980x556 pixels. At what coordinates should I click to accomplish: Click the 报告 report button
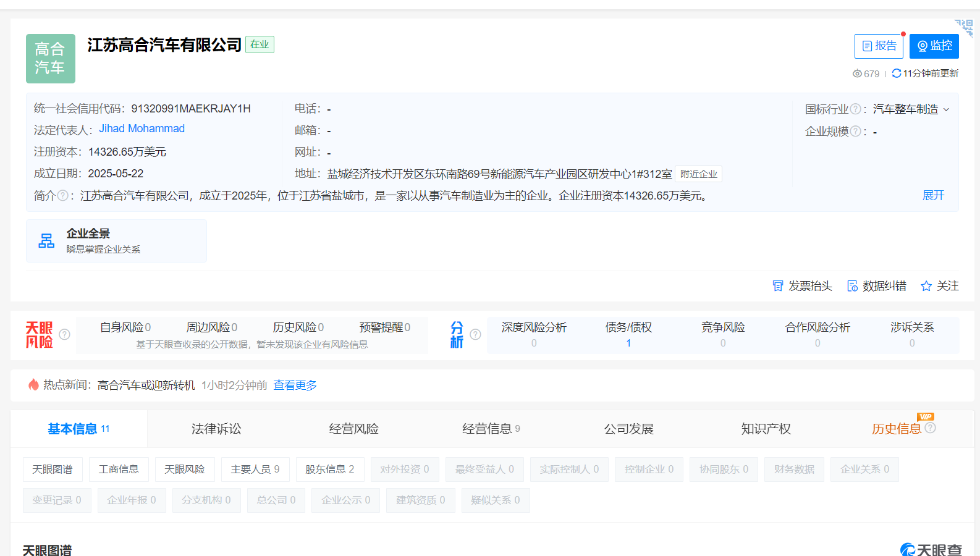[879, 46]
